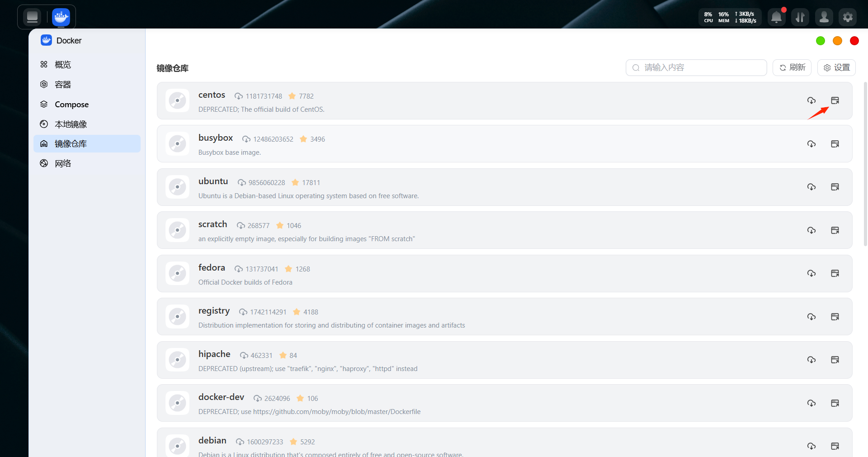This screenshot has width=868, height=457.
Task: Open the details icon for scratch
Action: [x=835, y=230]
